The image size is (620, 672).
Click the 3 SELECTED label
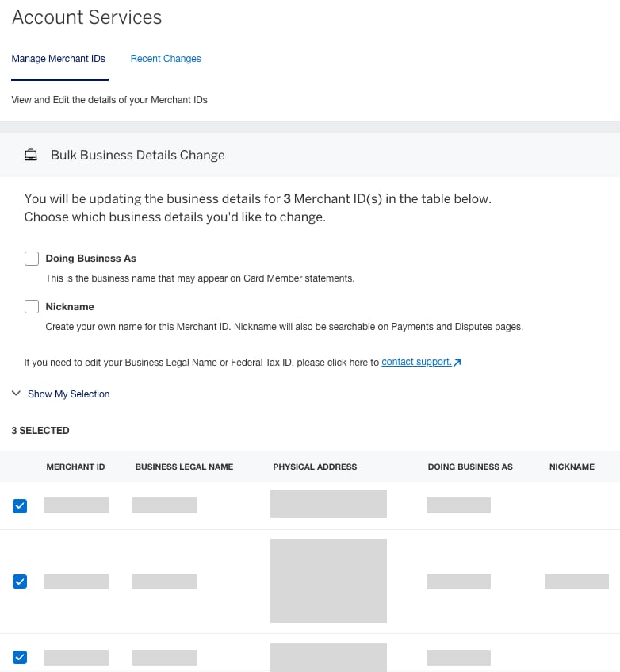click(40, 430)
